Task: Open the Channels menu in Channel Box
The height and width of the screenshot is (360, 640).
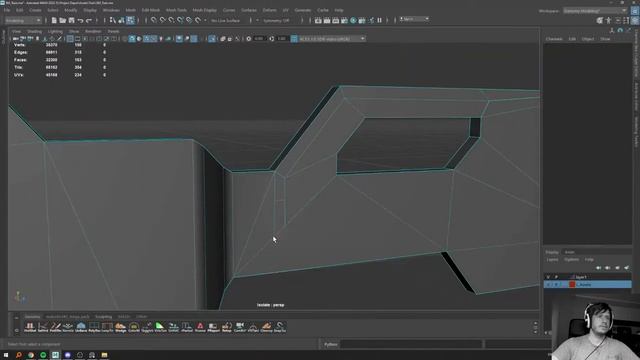Action: click(554, 39)
